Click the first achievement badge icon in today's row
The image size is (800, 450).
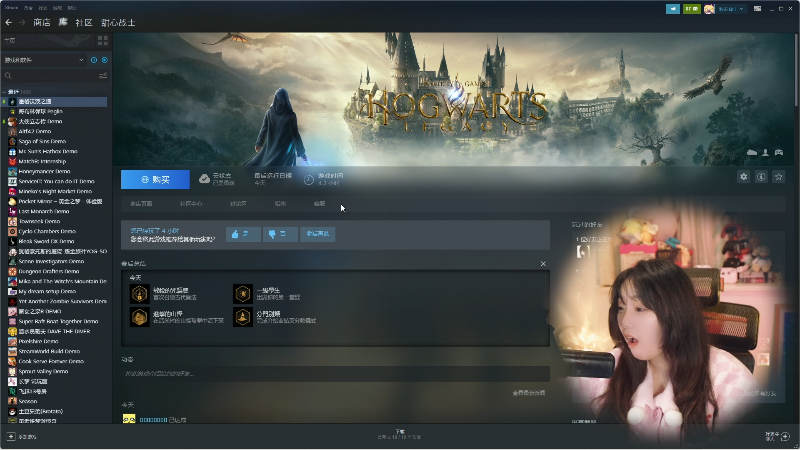(139, 294)
